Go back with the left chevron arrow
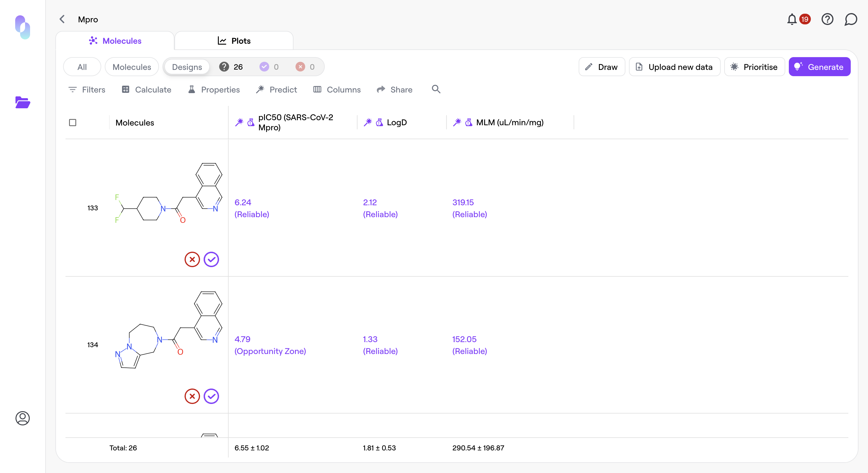868x473 pixels. (x=62, y=19)
